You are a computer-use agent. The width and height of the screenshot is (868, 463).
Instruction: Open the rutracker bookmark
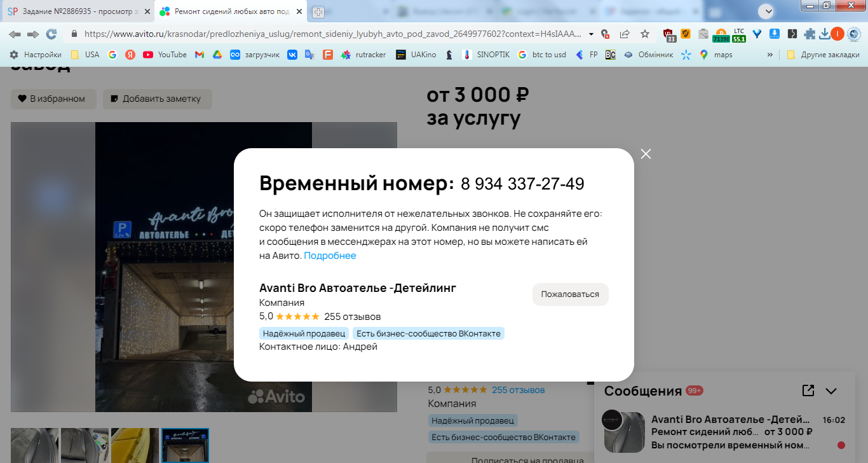click(x=363, y=55)
